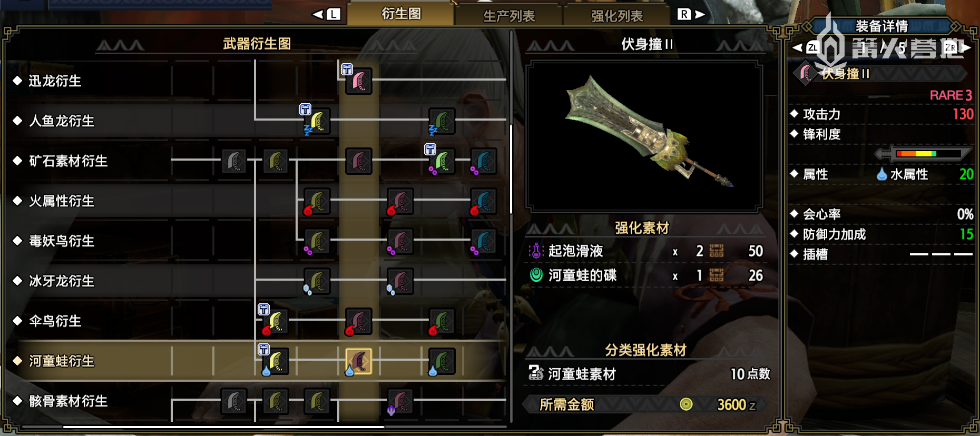Image resolution: width=980 pixels, height=436 pixels.
Task: Switch to the 生产列表 tab
Action: [509, 16]
